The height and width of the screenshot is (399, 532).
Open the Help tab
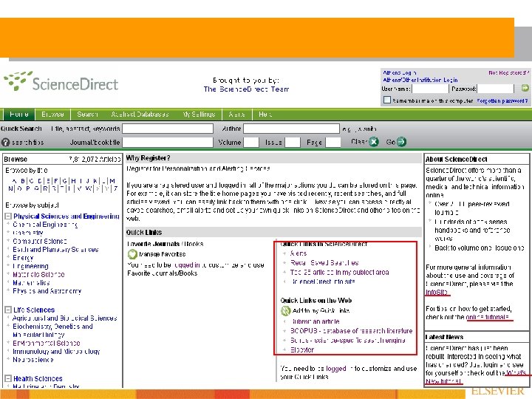265,115
